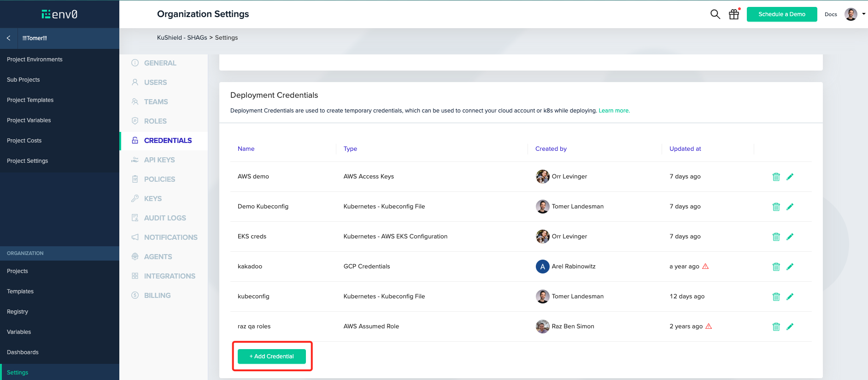Image resolution: width=868 pixels, height=380 pixels.
Task: Sort by Created by column header
Action: (551, 148)
